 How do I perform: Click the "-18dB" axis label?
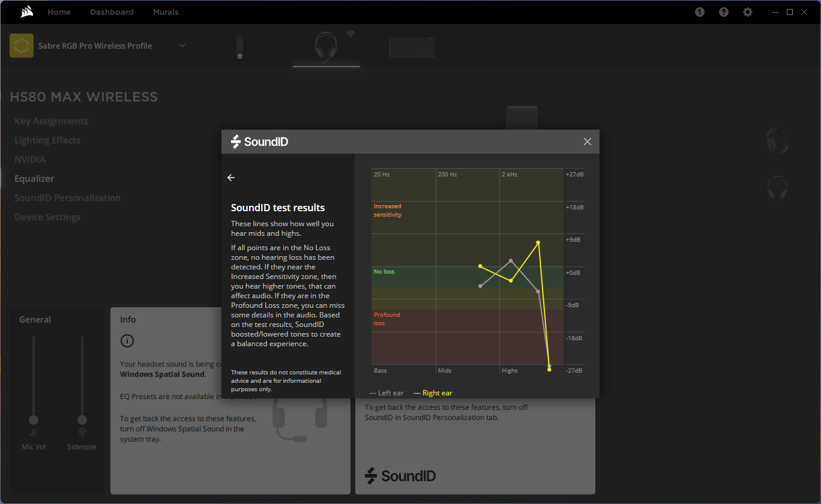pos(575,338)
